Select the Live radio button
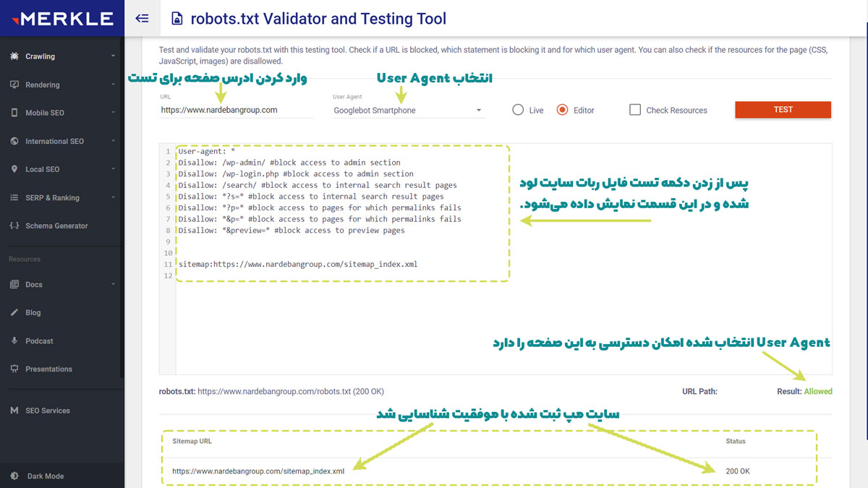868x488 pixels. (518, 110)
